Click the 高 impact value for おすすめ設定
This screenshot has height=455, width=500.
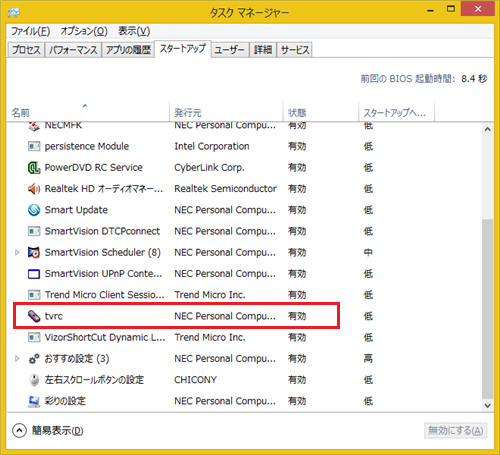pos(368,359)
